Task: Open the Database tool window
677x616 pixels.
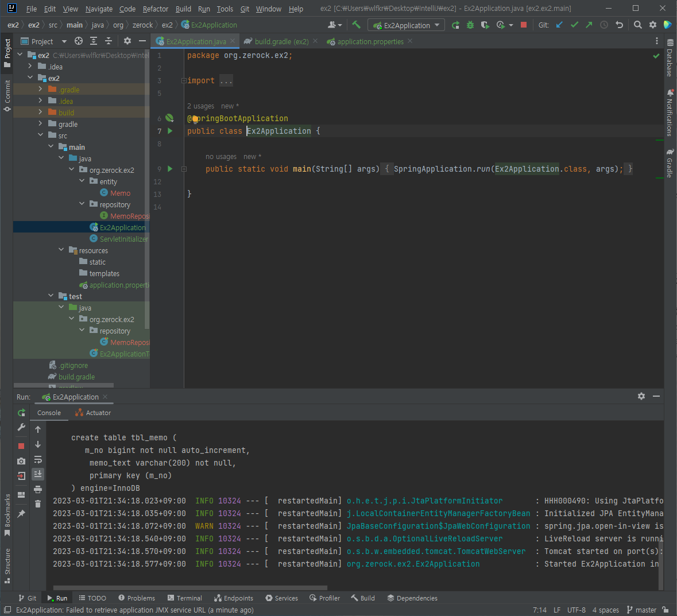Action: (x=670, y=57)
